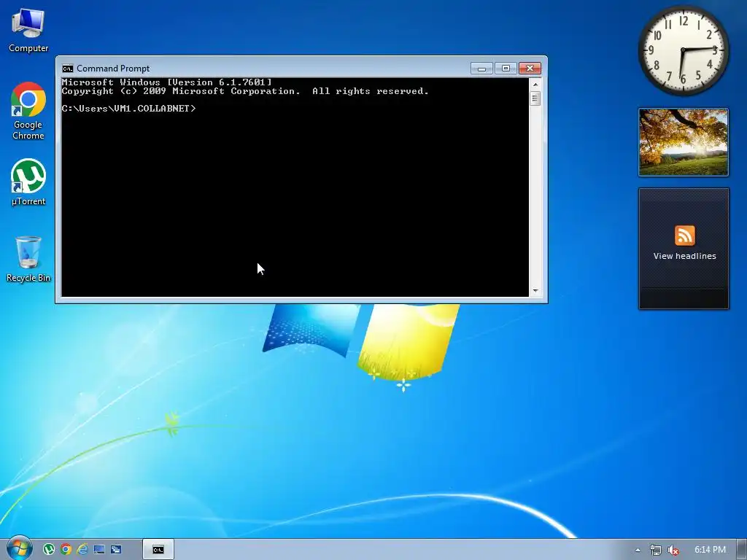Image resolution: width=747 pixels, height=560 pixels.
Task: Select the µTorrent desktop shortcut
Action: pos(28,182)
